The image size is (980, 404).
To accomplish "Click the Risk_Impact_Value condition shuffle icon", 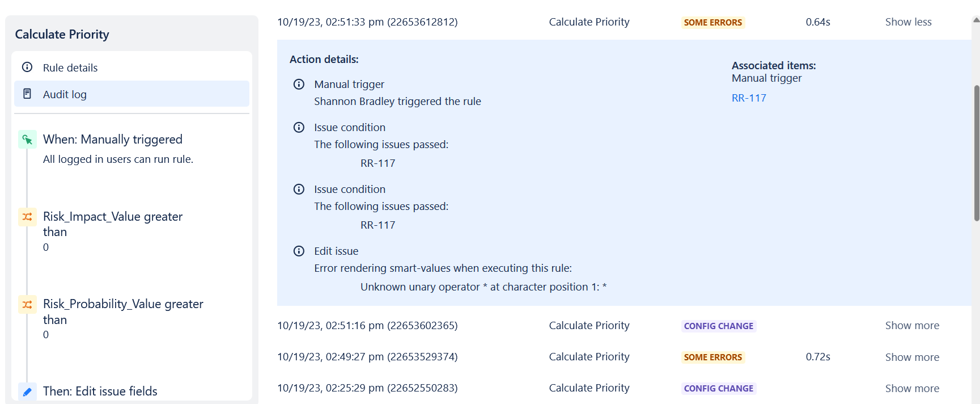I will click(27, 217).
